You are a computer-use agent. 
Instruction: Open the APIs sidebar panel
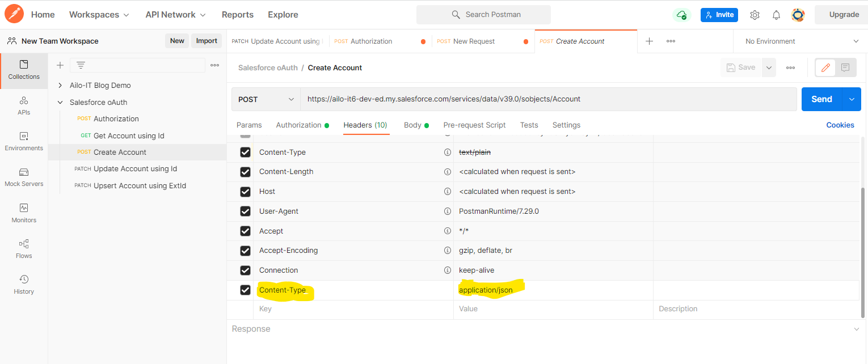click(24, 106)
